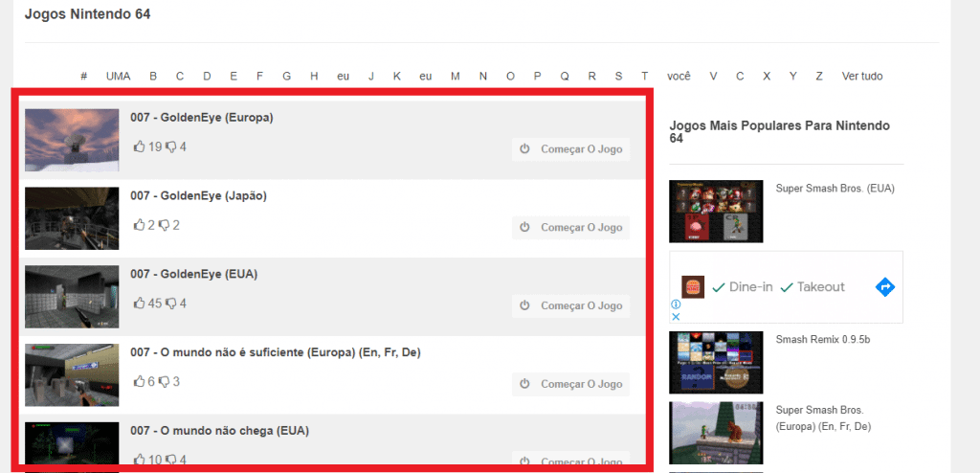This screenshot has width=980, height=473.
Task: Start 007 - GoldenEye (Japão) with Começar O Jogo
Action: coord(570,228)
